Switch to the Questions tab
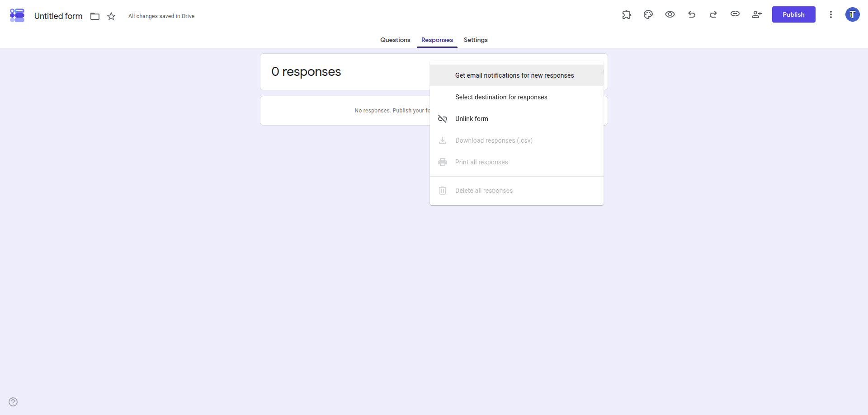Viewport: 868px width, 415px height. (x=395, y=40)
